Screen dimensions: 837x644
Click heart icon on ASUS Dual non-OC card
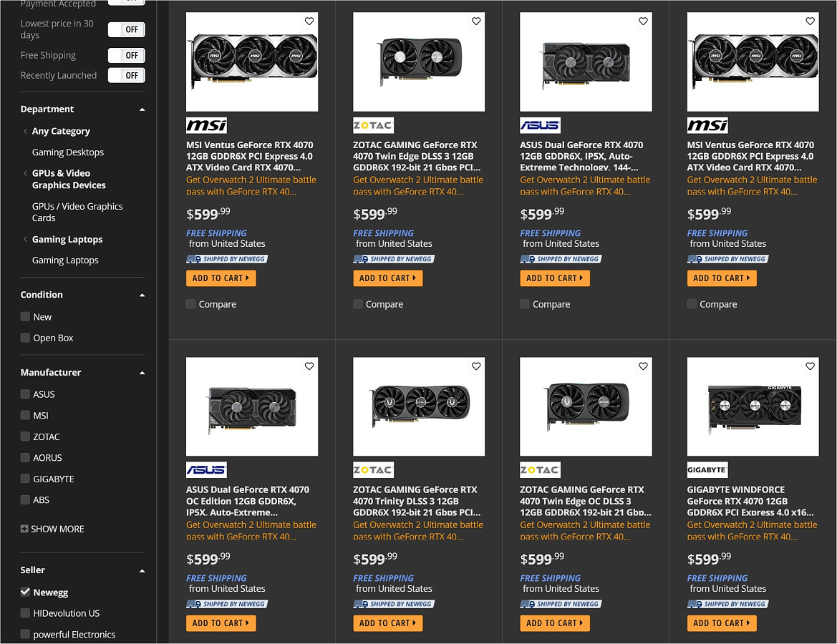(643, 21)
